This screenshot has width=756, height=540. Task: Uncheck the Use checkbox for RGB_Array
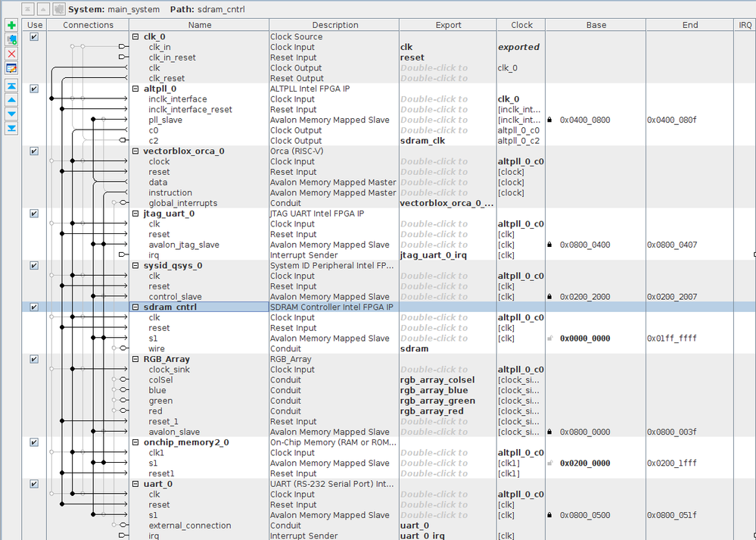(x=34, y=359)
